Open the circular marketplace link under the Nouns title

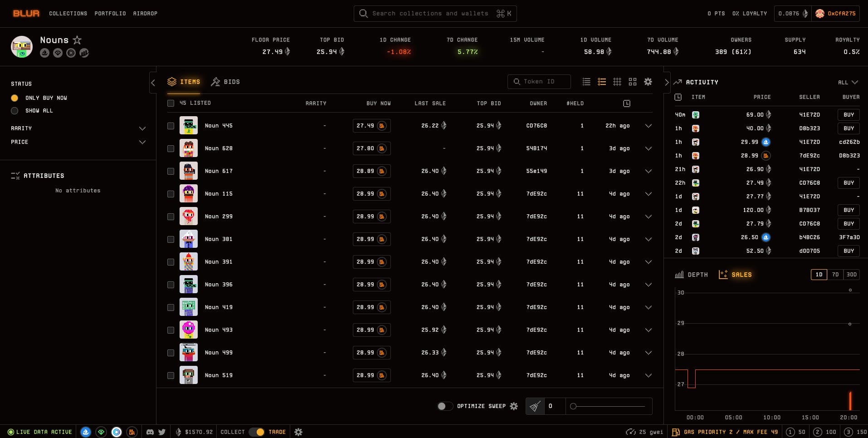[x=71, y=53]
